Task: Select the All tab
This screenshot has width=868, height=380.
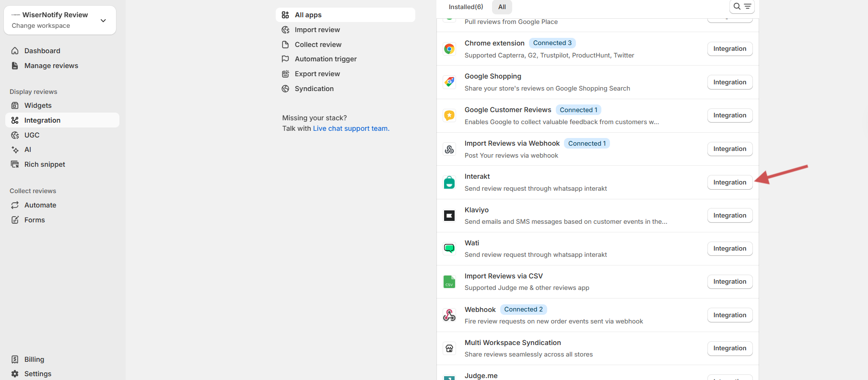Action: [502, 7]
